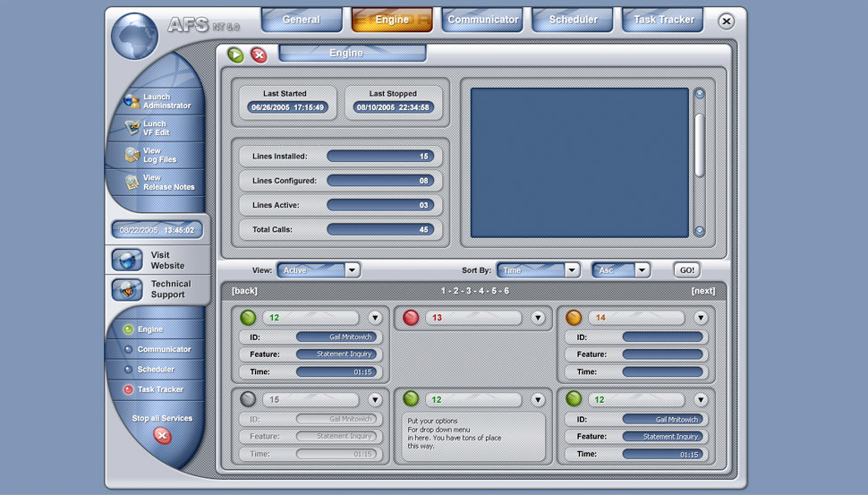Launch Administrator from the sidebar
Viewport: 868px width, 495px height.
pyautogui.click(x=157, y=101)
